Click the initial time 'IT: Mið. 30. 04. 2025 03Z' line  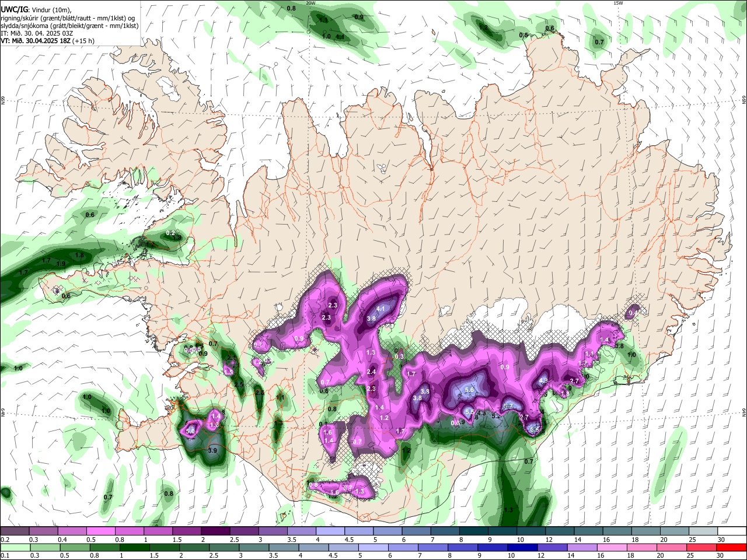36,33
